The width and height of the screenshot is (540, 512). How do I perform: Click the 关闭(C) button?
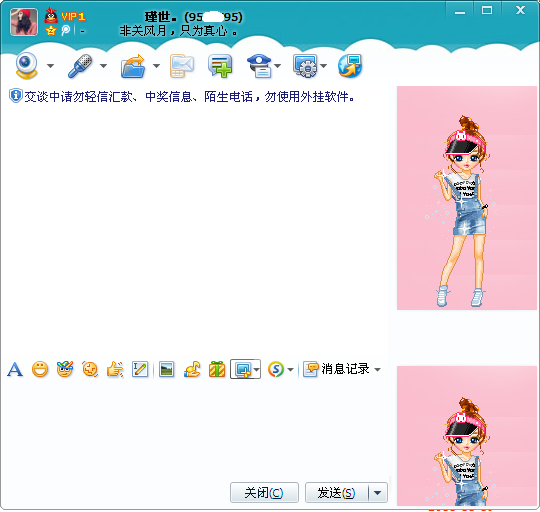(x=264, y=492)
